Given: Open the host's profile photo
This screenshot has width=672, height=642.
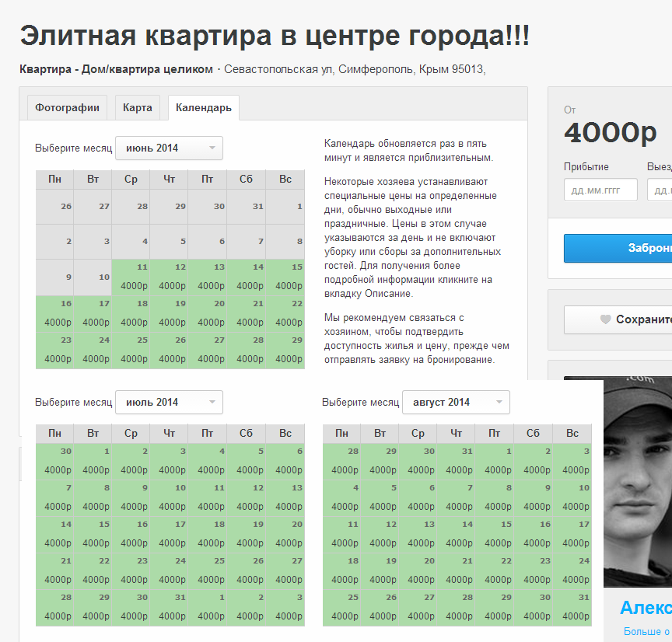Looking at the screenshot, I should [638, 482].
